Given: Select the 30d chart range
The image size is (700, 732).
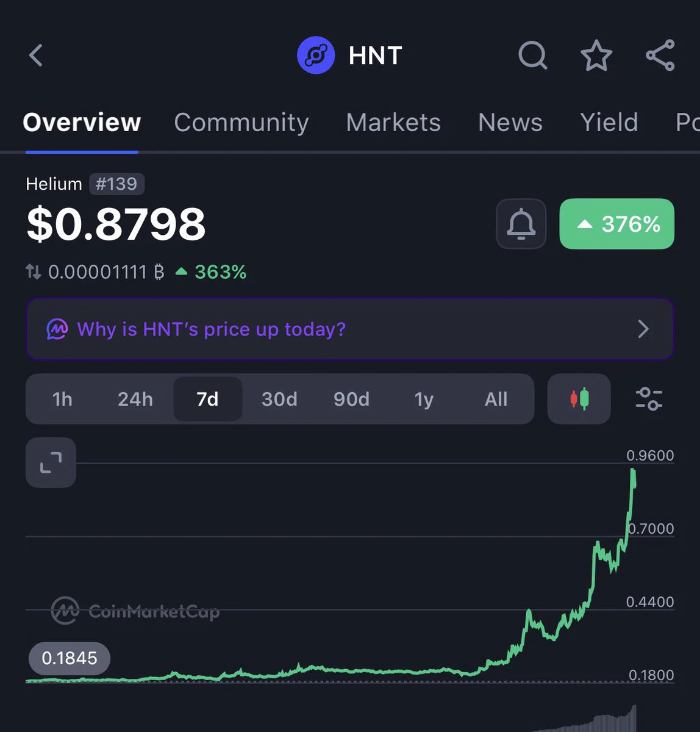Looking at the screenshot, I should (280, 399).
